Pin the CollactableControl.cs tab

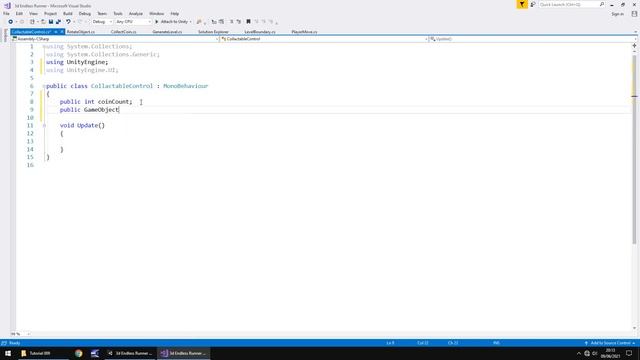tap(56, 32)
